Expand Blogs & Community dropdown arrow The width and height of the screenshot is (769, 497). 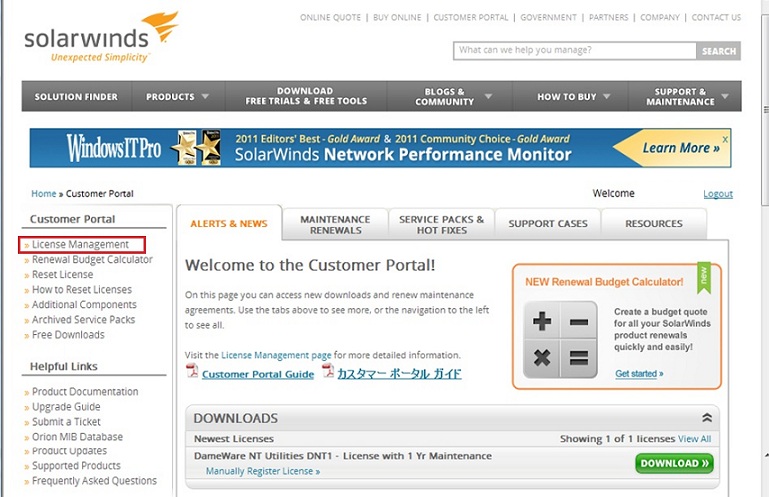pyautogui.click(x=488, y=96)
